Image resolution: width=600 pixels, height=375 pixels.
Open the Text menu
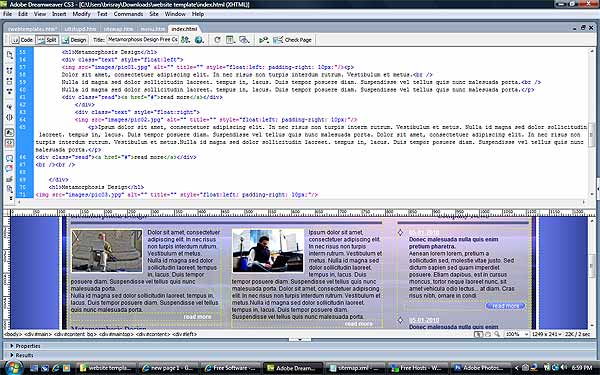(x=102, y=14)
